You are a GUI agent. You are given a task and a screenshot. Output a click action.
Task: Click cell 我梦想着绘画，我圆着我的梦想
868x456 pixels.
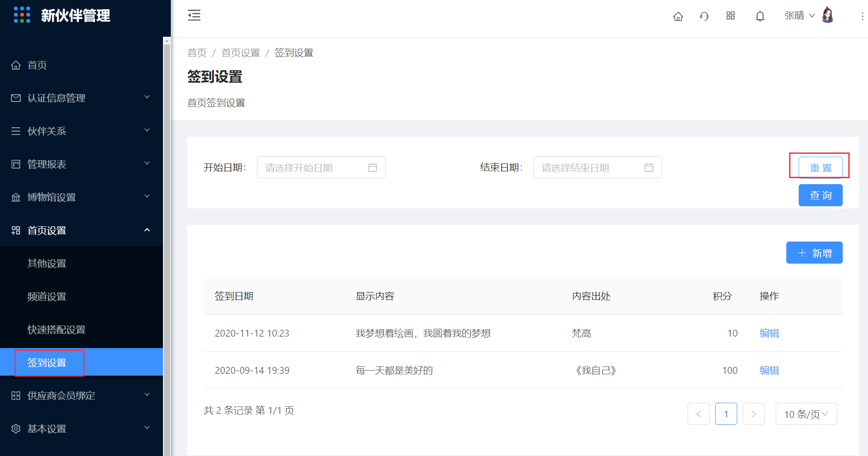pyautogui.click(x=423, y=333)
